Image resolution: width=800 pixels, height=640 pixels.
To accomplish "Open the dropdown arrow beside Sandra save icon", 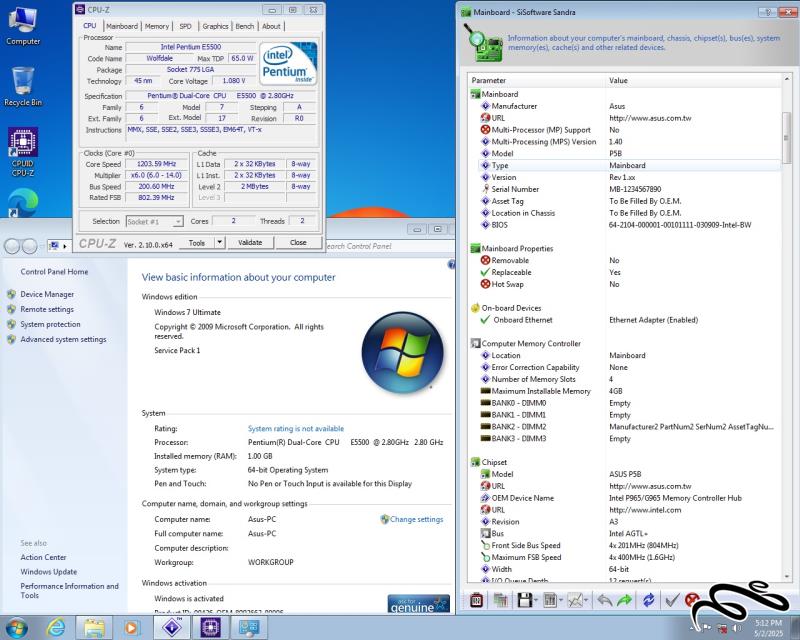I will (537, 600).
